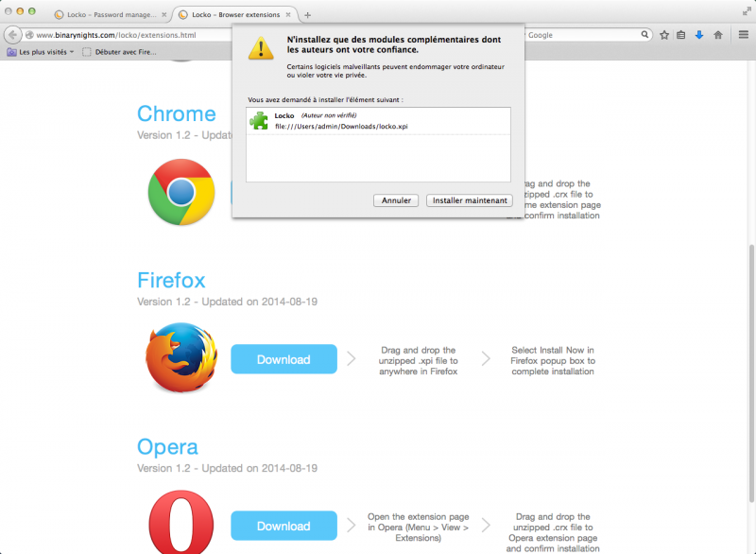Open Débuter avec Firefox bookmark

pos(120,52)
